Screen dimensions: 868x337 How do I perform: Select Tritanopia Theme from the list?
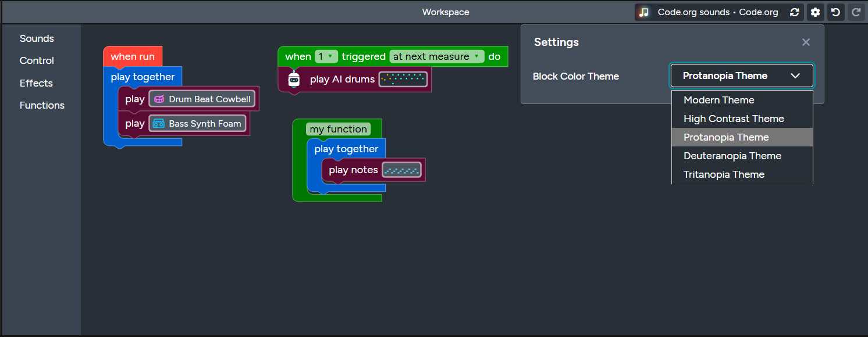tap(724, 174)
